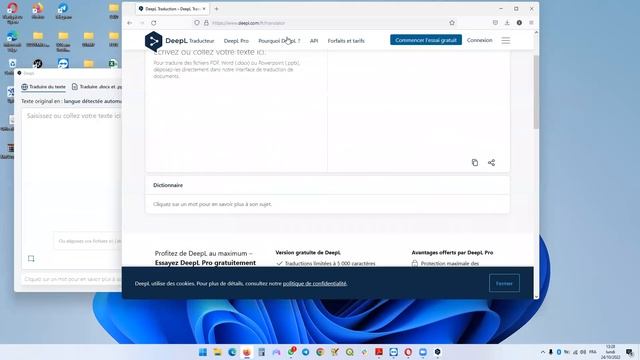Click the page vertical scrollbar thumb
The image size is (640, 360).
click(536, 92)
